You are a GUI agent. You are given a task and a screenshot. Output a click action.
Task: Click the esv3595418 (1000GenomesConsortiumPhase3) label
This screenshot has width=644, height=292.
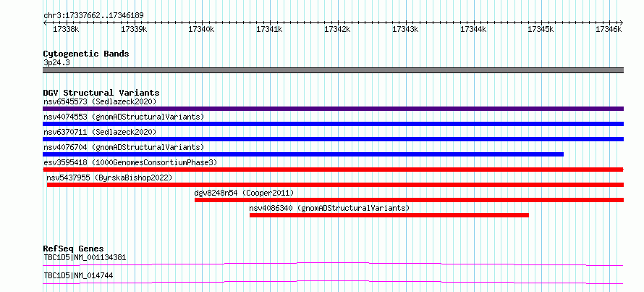point(130,162)
